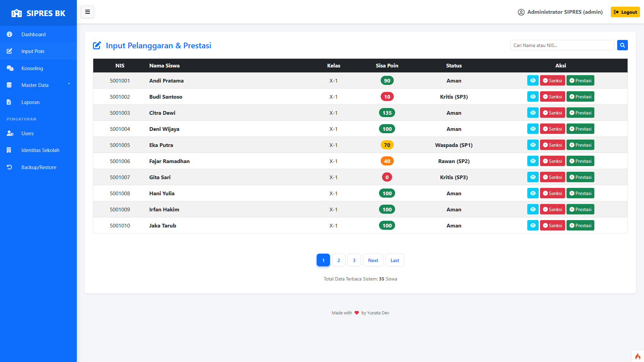Click the hamburger sidebar toggle button
The image size is (644, 362).
pyautogui.click(x=88, y=12)
